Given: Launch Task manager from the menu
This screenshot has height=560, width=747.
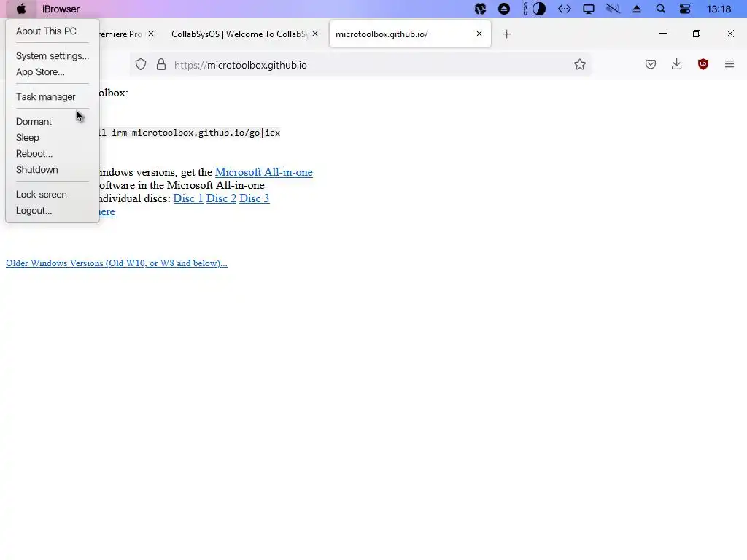Looking at the screenshot, I should pos(46,97).
